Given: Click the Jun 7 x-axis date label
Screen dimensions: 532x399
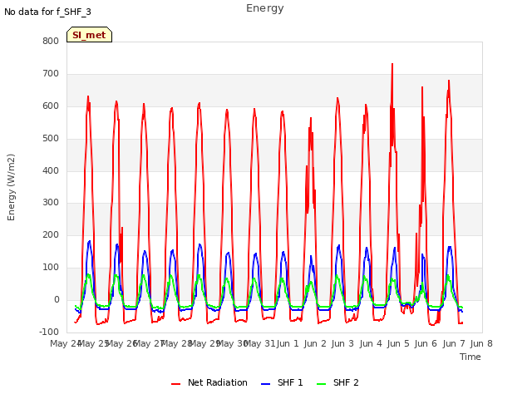Looking at the screenshot, I should point(454,343).
